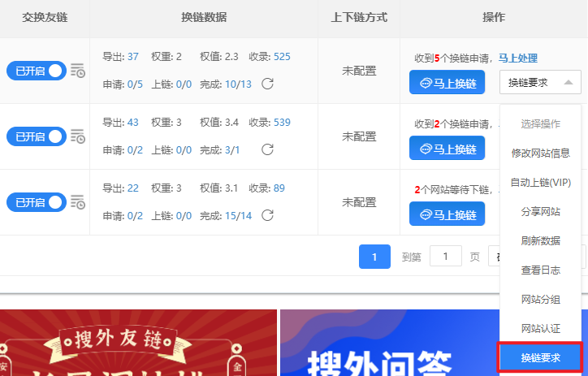Select highlighted 换链要求 menu option
The width and height of the screenshot is (588, 376).
pos(540,357)
